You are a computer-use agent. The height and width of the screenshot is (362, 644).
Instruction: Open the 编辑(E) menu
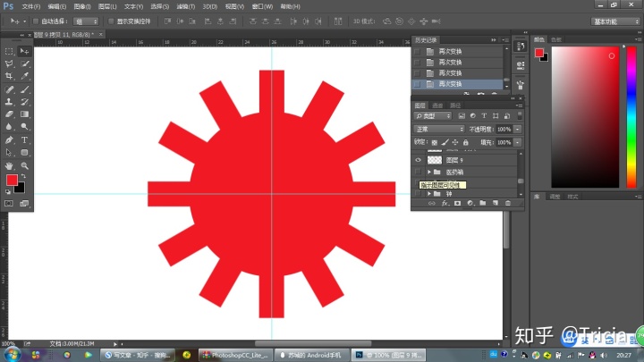coord(56,6)
